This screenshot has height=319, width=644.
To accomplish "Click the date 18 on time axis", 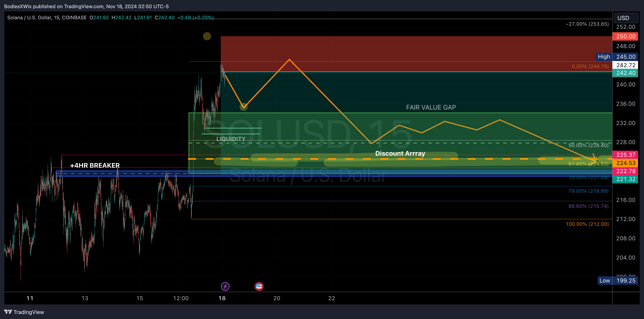I will [x=222, y=298].
